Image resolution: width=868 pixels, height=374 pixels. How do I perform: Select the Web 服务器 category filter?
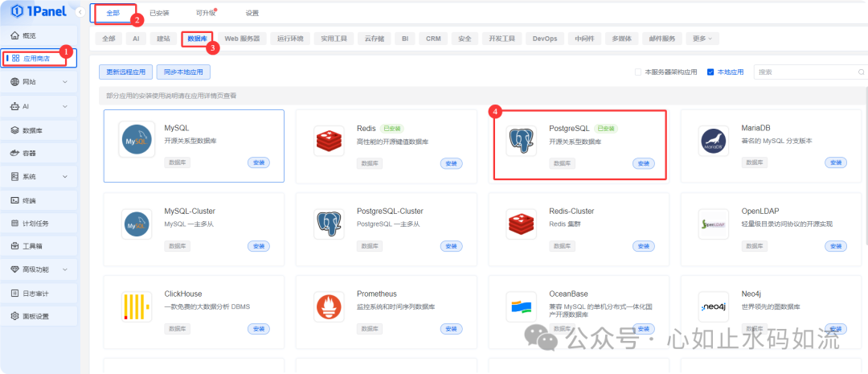[242, 39]
